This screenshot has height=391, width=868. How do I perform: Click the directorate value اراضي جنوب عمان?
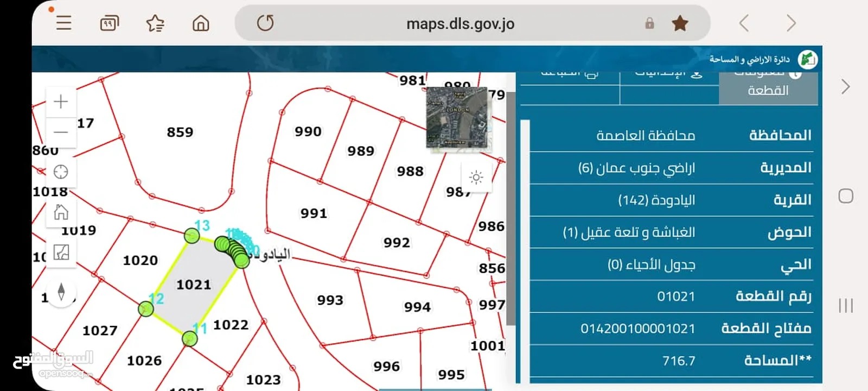click(636, 168)
